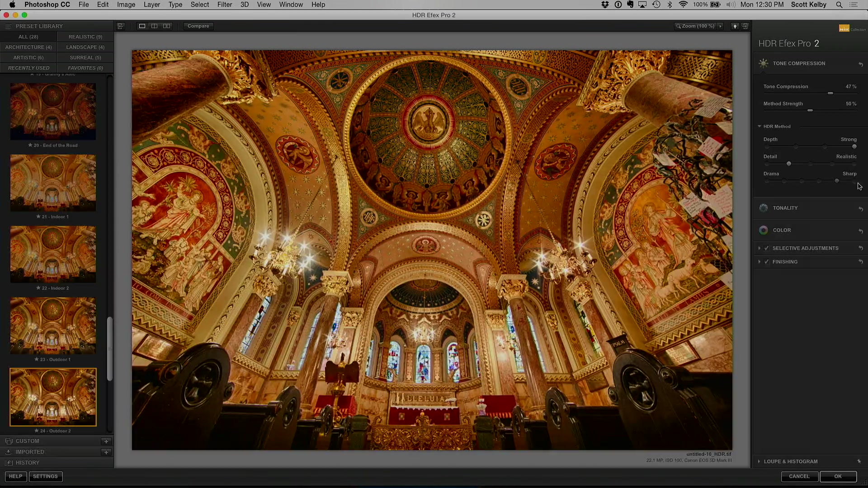Open the zoom options arrow menu
Viewport: 868px width, 488px height.
(721, 26)
